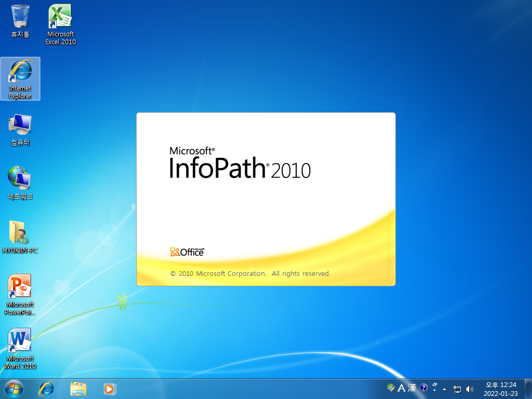Click the language bar restore button
The height and width of the screenshot is (399, 532).
click(435, 385)
